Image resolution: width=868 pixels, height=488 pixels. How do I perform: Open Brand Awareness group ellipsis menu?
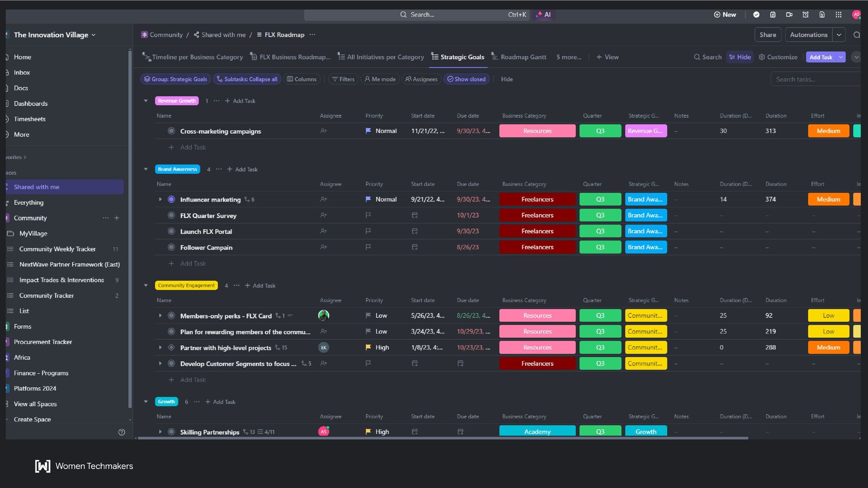pos(219,169)
